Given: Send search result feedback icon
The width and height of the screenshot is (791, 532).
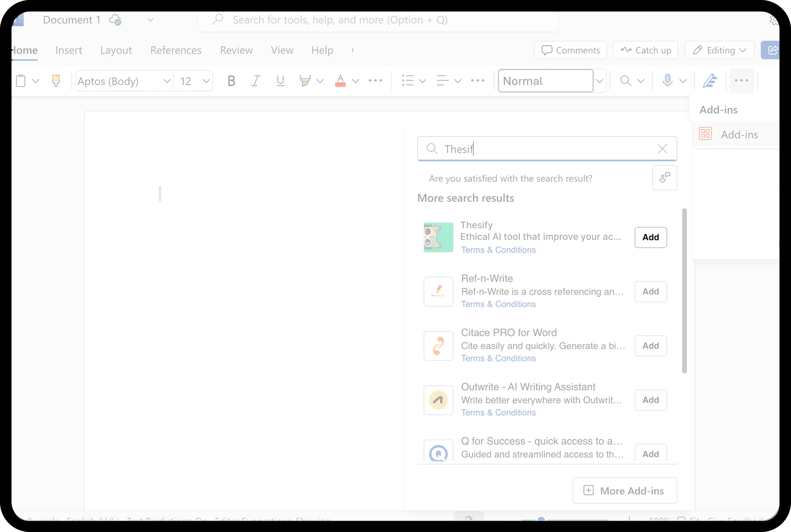Looking at the screenshot, I should pos(664,178).
